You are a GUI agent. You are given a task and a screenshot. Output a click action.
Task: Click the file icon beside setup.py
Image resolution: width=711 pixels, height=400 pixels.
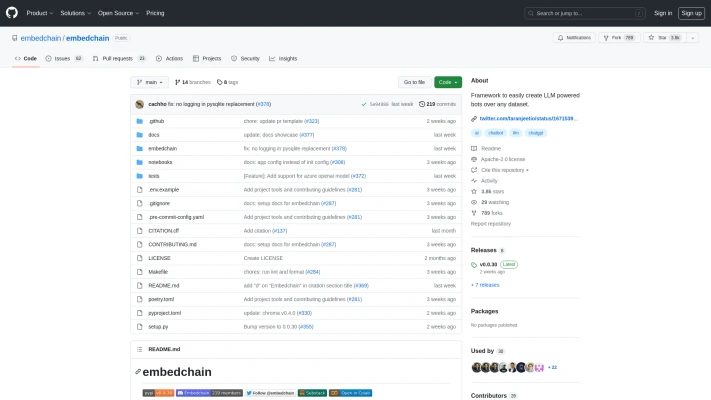point(140,327)
